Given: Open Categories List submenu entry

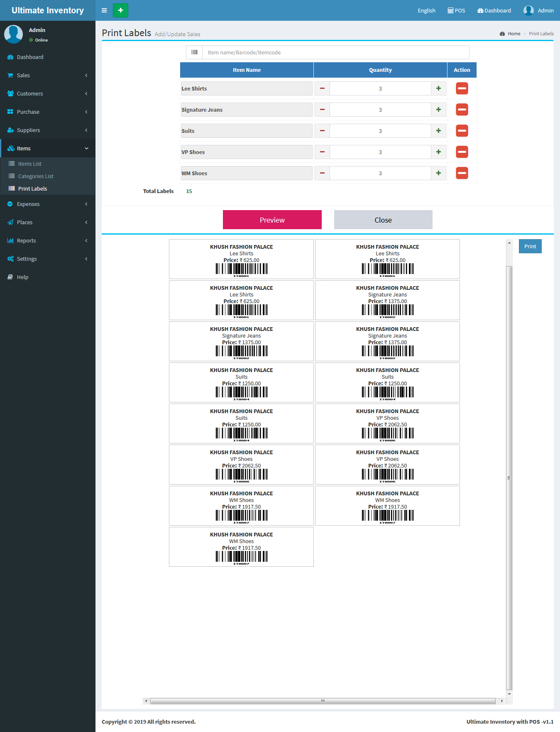Looking at the screenshot, I should (36, 176).
